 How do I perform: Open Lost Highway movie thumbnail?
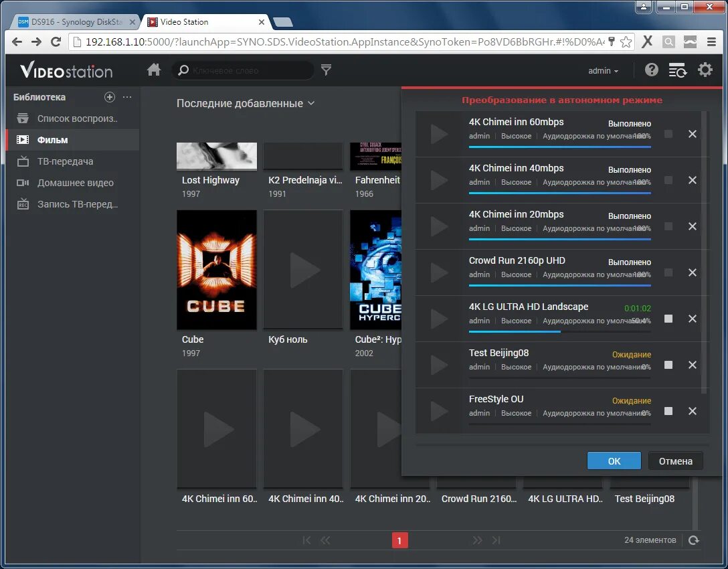coord(217,156)
